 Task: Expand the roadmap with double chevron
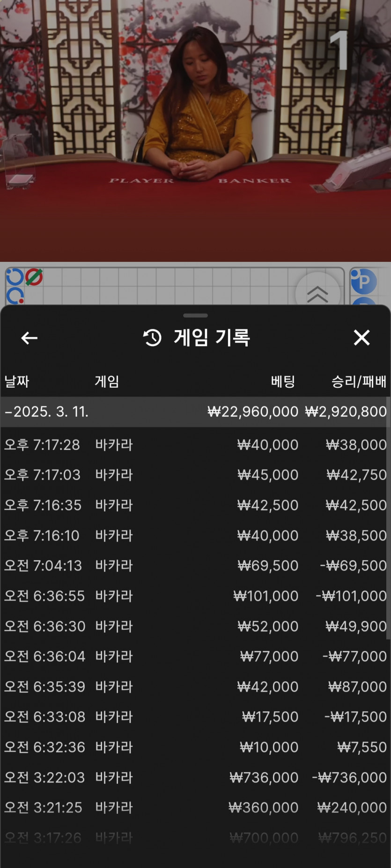(317, 294)
